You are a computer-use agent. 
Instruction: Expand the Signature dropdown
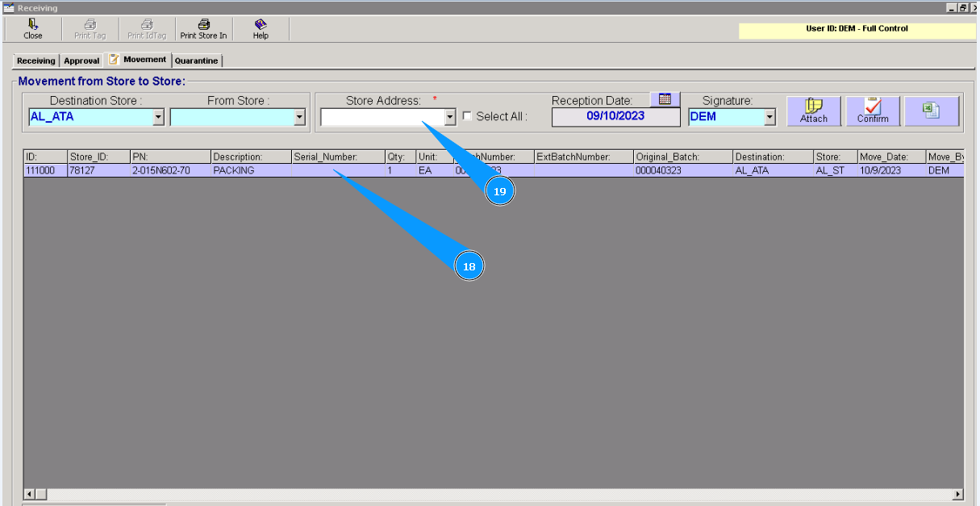pos(769,117)
